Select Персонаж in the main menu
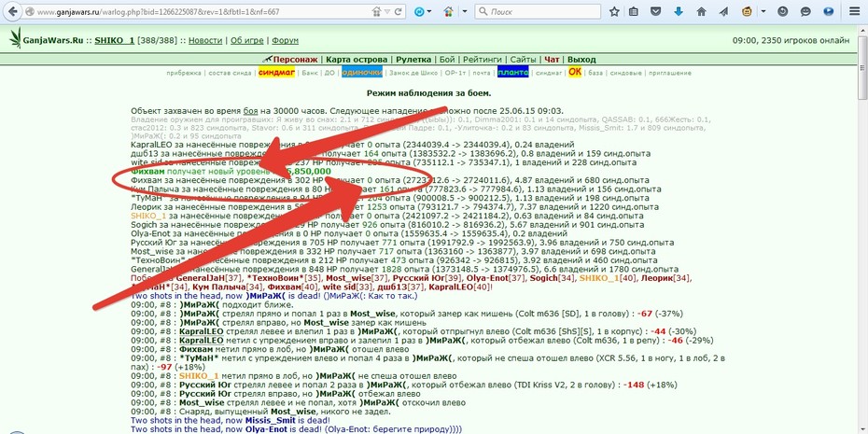 295,59
